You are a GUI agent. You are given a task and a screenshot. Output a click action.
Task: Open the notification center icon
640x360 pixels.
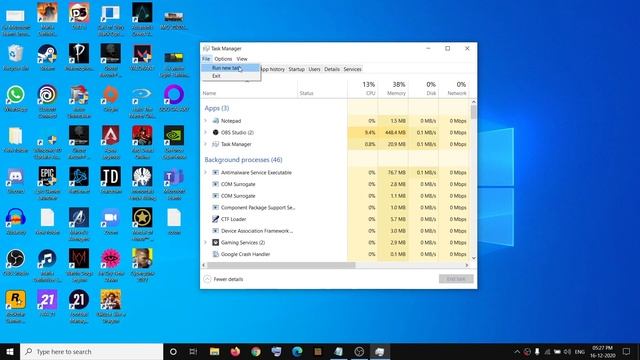click(627, 351)
